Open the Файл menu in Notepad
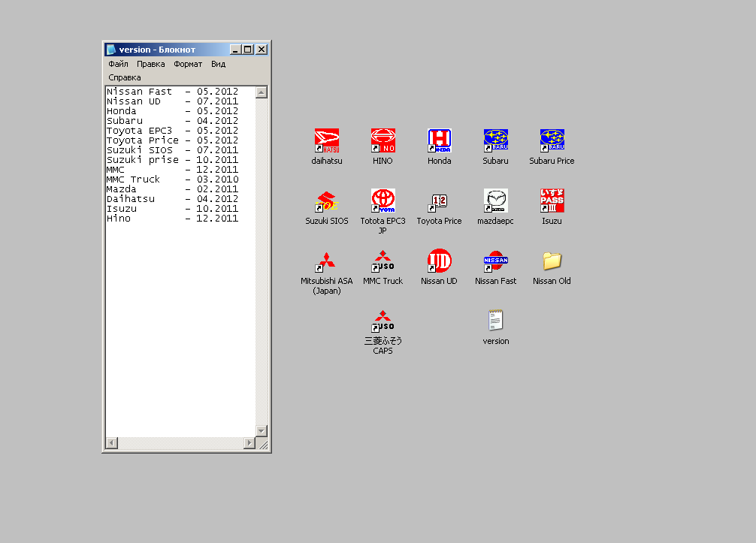This screenshot has width=756, height=543. [118, 65]
